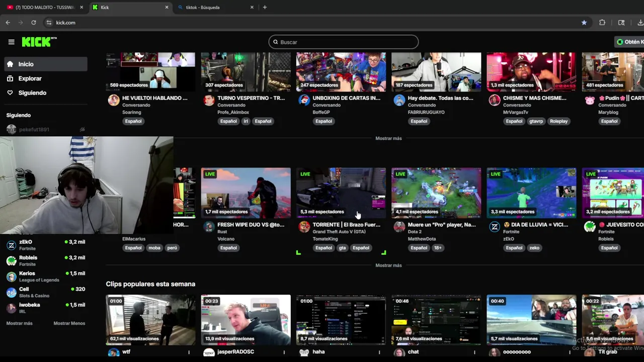Open options menu for the jasperRADOSC clip
The image size is (644, 362).
284,352
